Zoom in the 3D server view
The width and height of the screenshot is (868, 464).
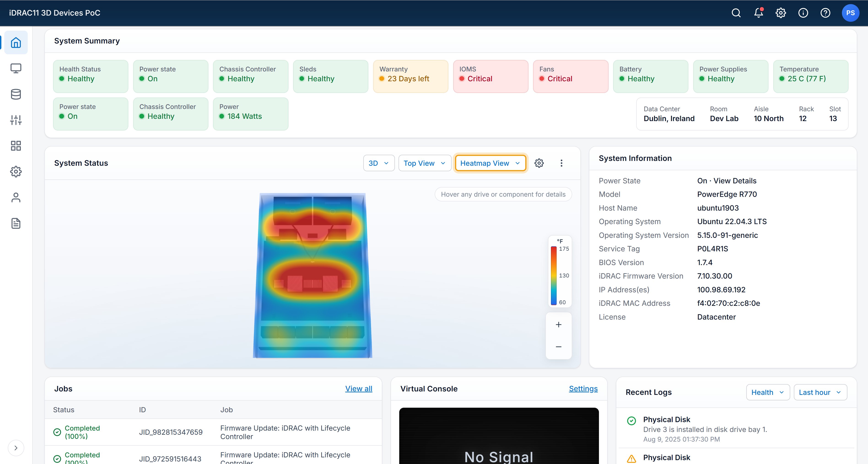point(559,324)
